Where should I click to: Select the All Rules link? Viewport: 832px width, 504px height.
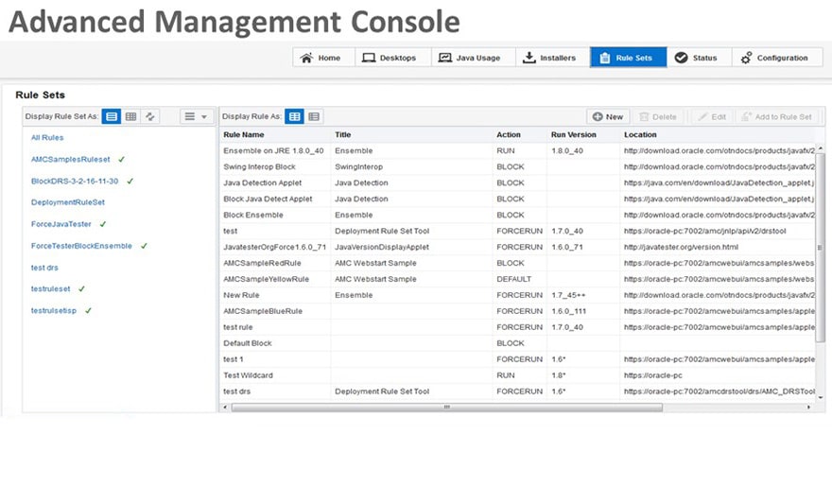[x=47, y=138]
